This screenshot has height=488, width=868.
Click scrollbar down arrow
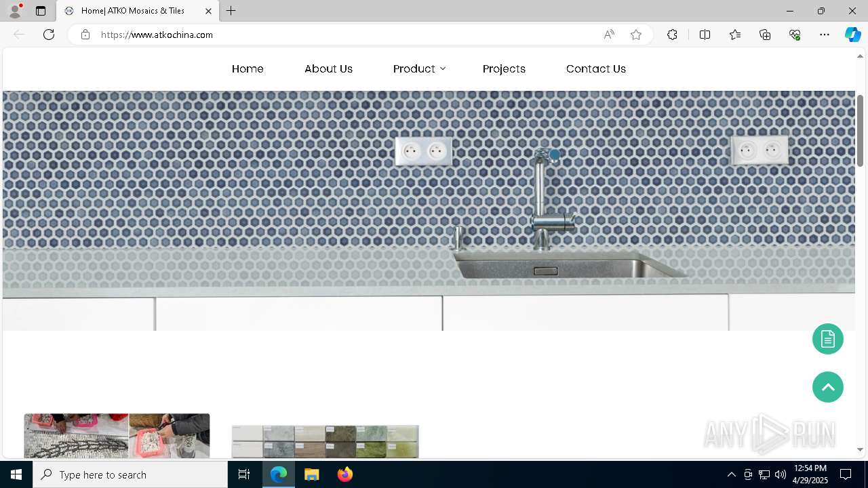click(860, 449)
